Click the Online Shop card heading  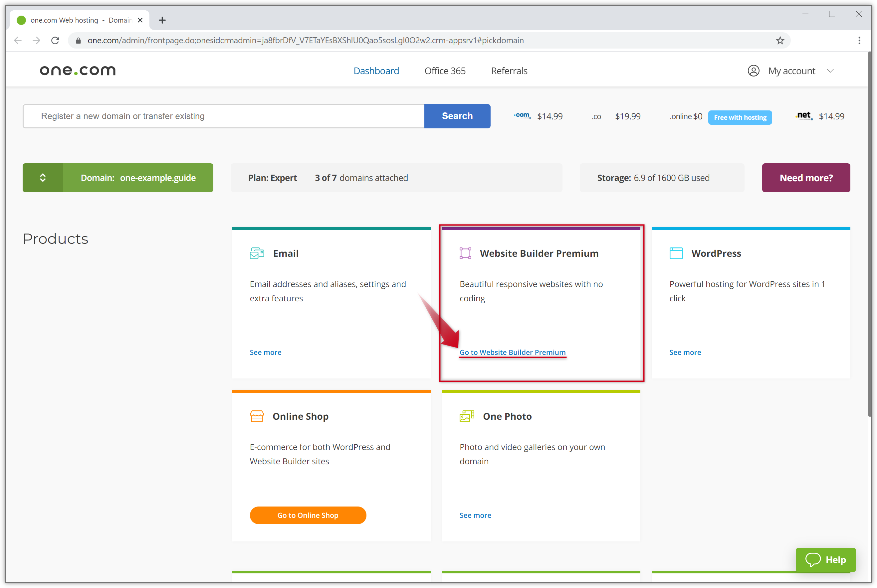click(300, 416)
